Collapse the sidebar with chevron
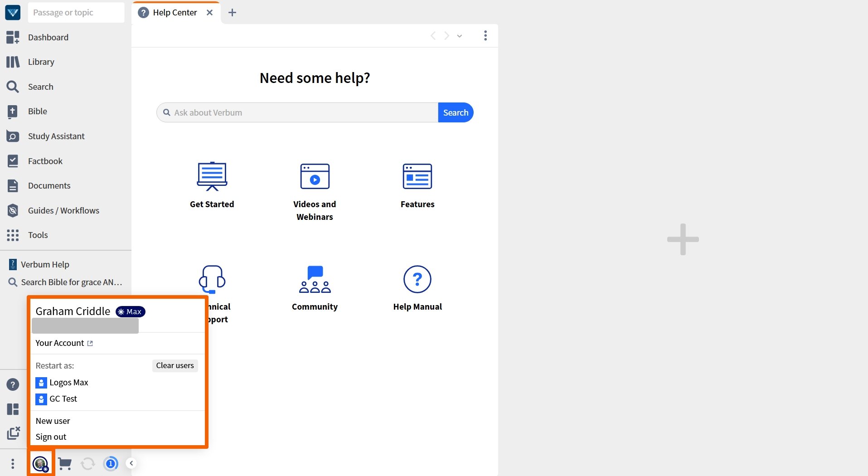This screenshot has height=476, width=868. [131, 463]
